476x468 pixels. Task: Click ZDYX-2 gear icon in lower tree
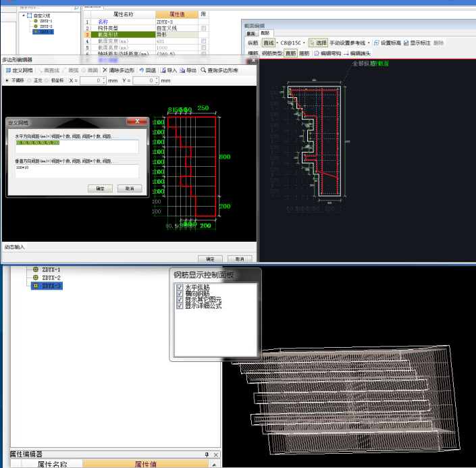36,278
